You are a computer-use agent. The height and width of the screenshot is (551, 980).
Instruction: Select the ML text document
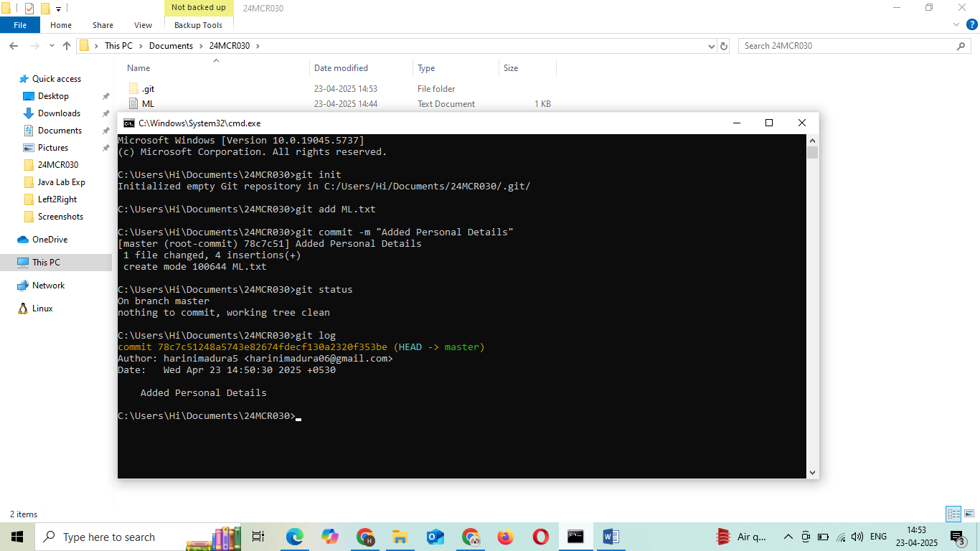click(x=147, y=104)
